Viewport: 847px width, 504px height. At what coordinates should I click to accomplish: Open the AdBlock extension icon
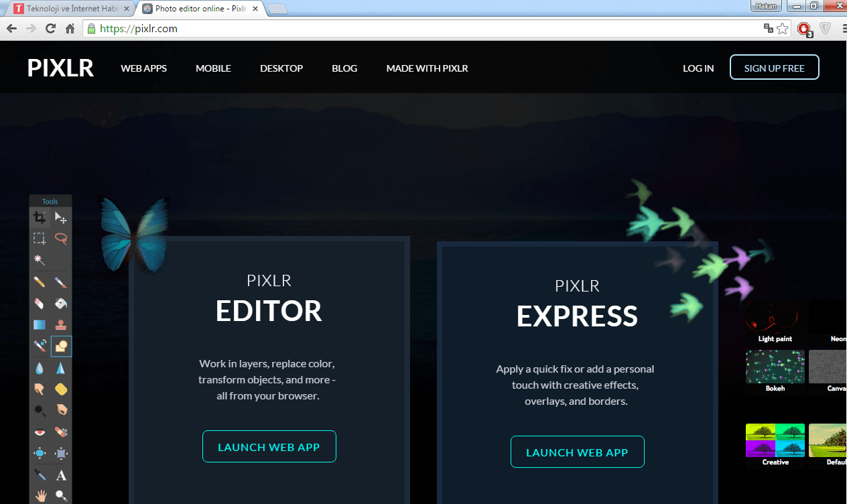point(804,29)
